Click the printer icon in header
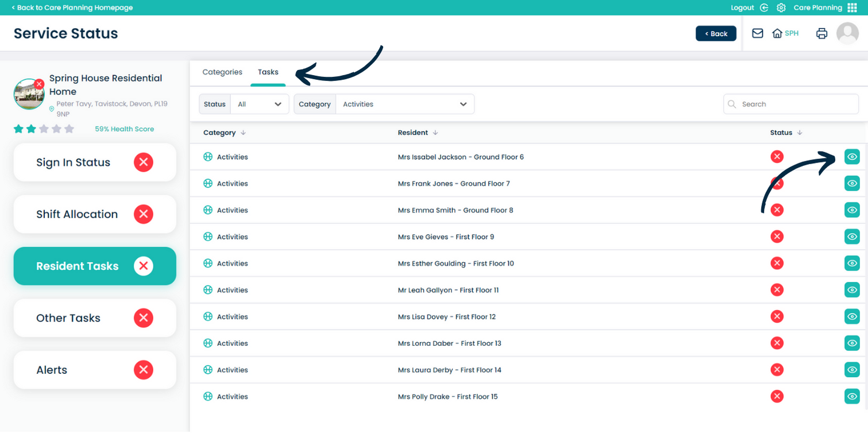The width and height of the screenshot is (868, 434). [x=821, y=33]
